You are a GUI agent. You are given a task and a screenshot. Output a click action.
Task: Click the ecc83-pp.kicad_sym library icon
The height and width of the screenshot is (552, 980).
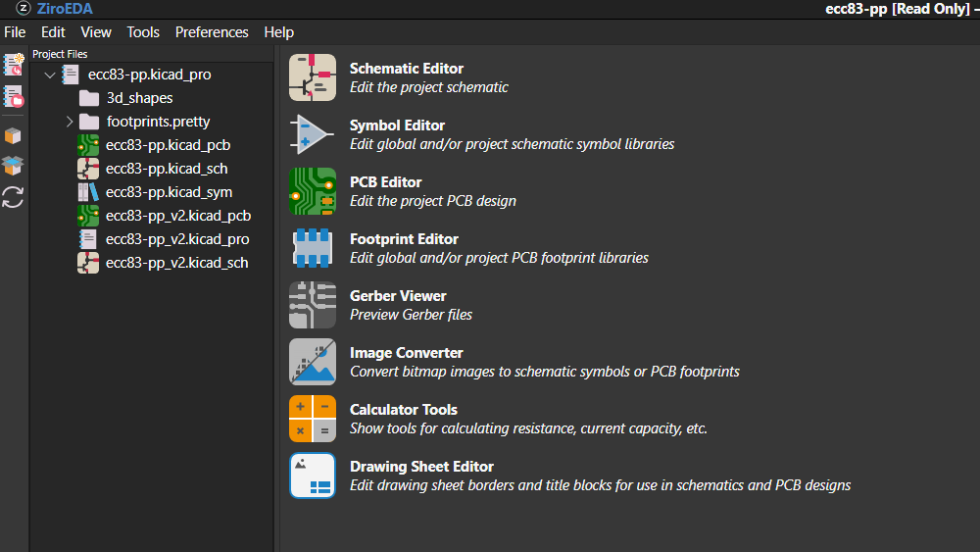pyautogui.click(x=88, y=192)
